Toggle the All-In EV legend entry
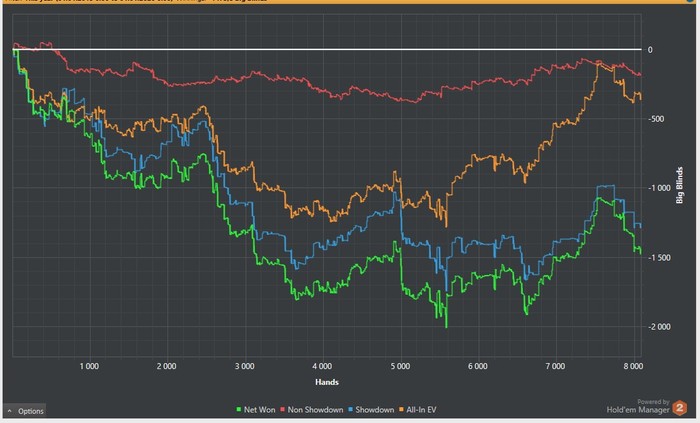Viewport: 700px width, 423px height. click(417, 410)
